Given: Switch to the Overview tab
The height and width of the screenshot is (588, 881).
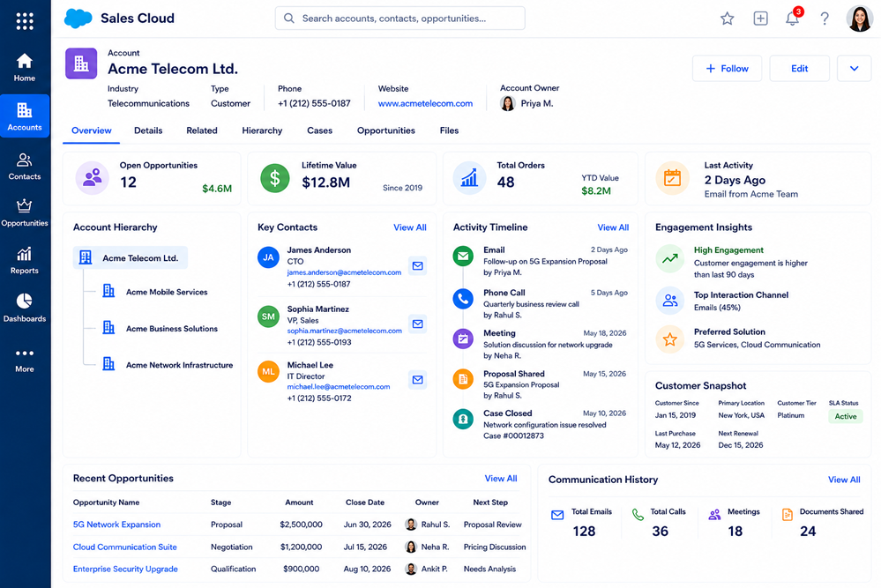Looking at the screenshot, I should click(x=92, y=130).
